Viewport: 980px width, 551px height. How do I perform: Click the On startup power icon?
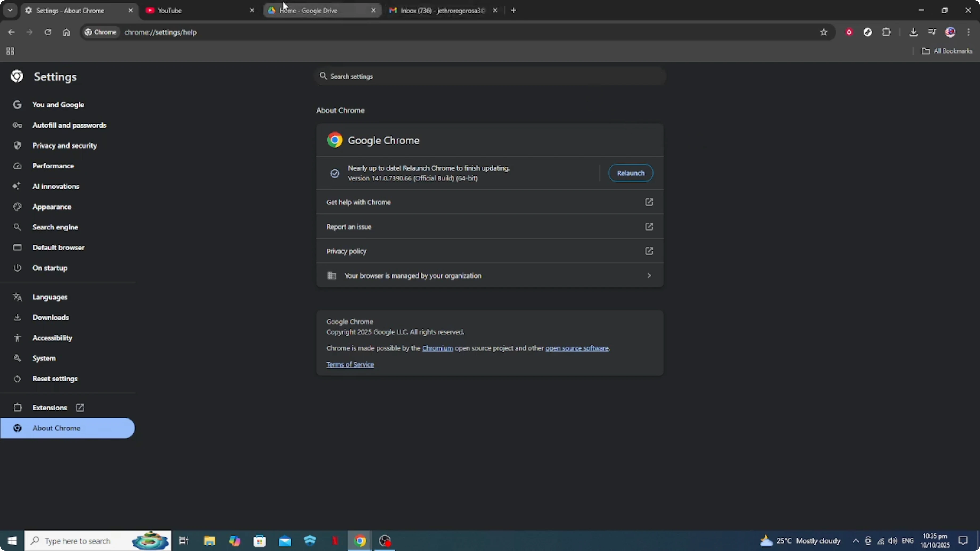[17, 268]
